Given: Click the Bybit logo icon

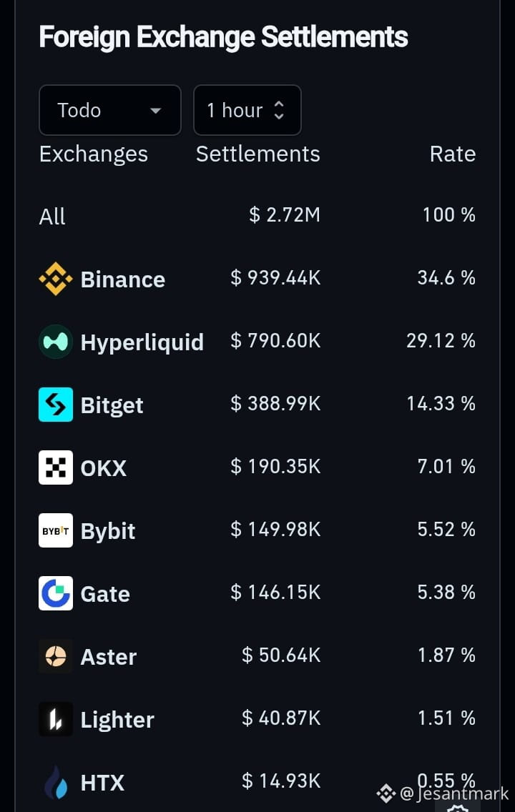Looking at the screenshot, I should click(56, 530).
